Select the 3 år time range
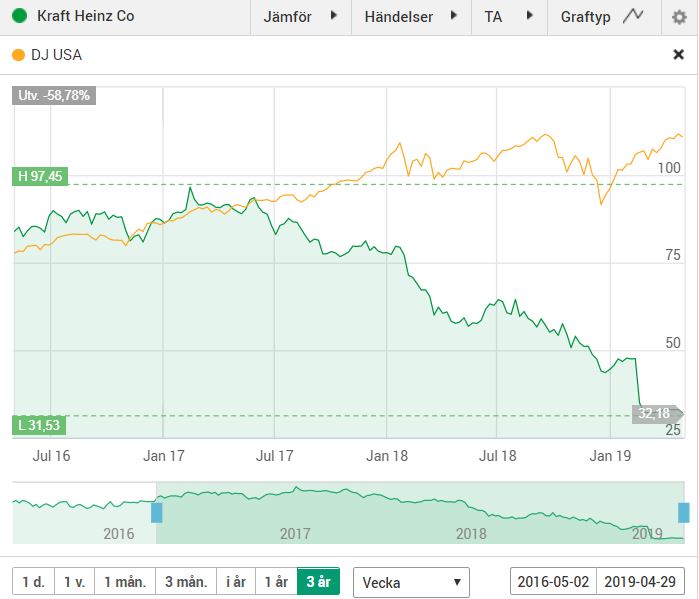Image resolution: width=699 pixels, height=599 pixels. click(318, 582)
